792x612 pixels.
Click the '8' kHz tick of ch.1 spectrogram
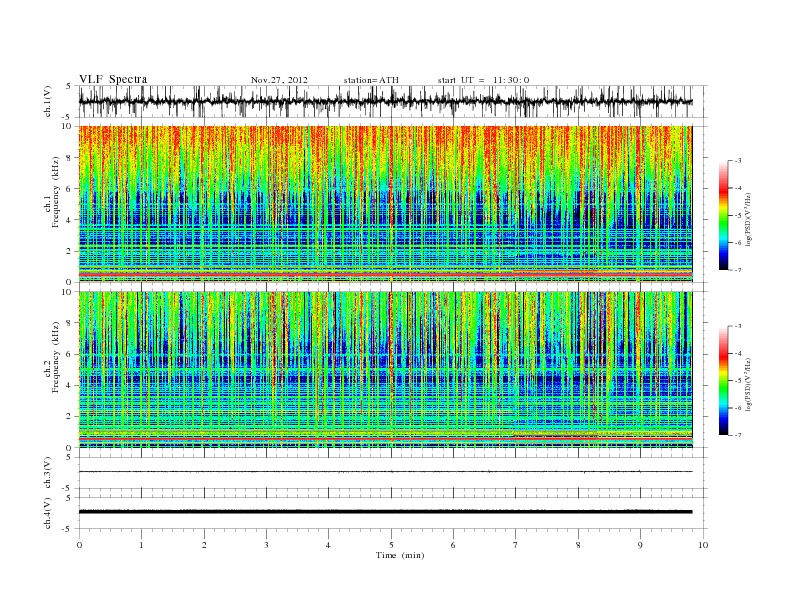pos(70,158)
